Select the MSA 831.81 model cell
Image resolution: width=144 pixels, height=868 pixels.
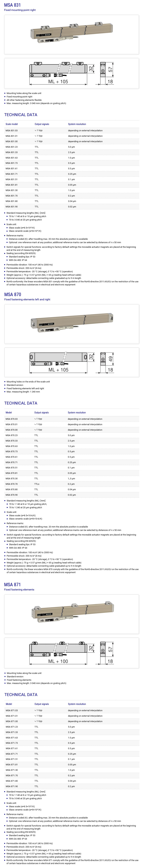12,185
